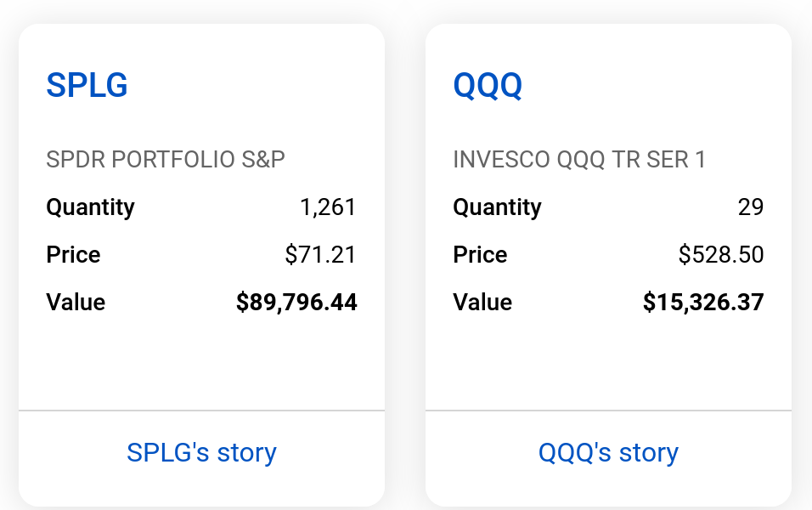Viewport: 812px width, 510px height.
Task: Open the QQQ ticker heading link
Action: (x=488, y=85)
